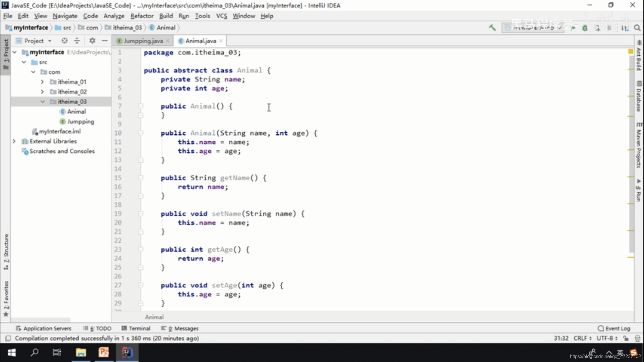Image resolution: width=644 pixels, height=362 pixels.
Task: Open Windows File Explorer from taskbar
Action: click(x=81, y=353)
